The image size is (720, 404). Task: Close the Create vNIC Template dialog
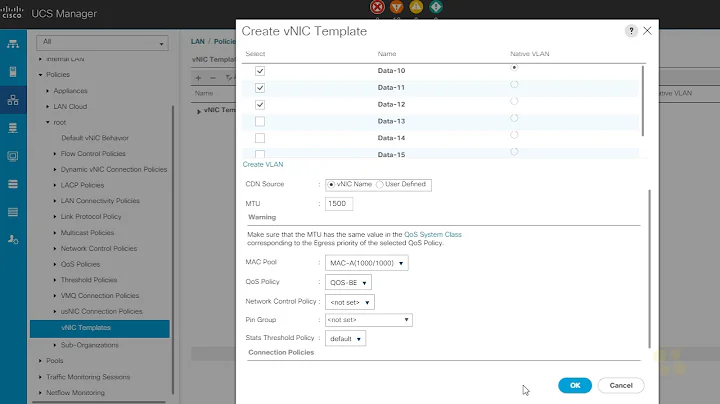tap(647, 31)
